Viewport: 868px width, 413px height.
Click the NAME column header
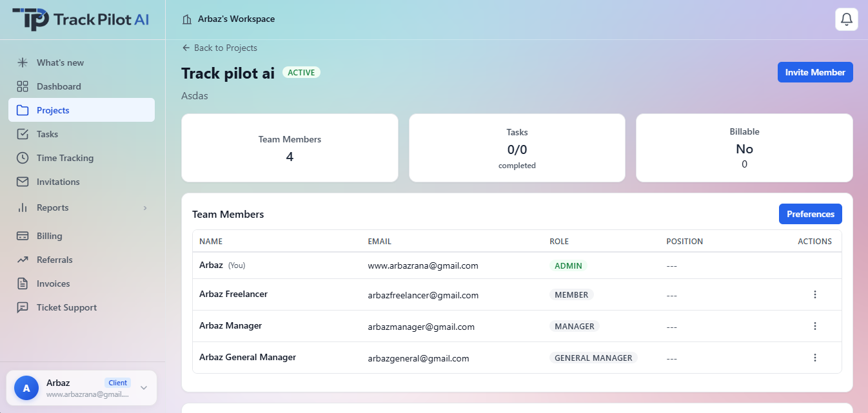211,242
